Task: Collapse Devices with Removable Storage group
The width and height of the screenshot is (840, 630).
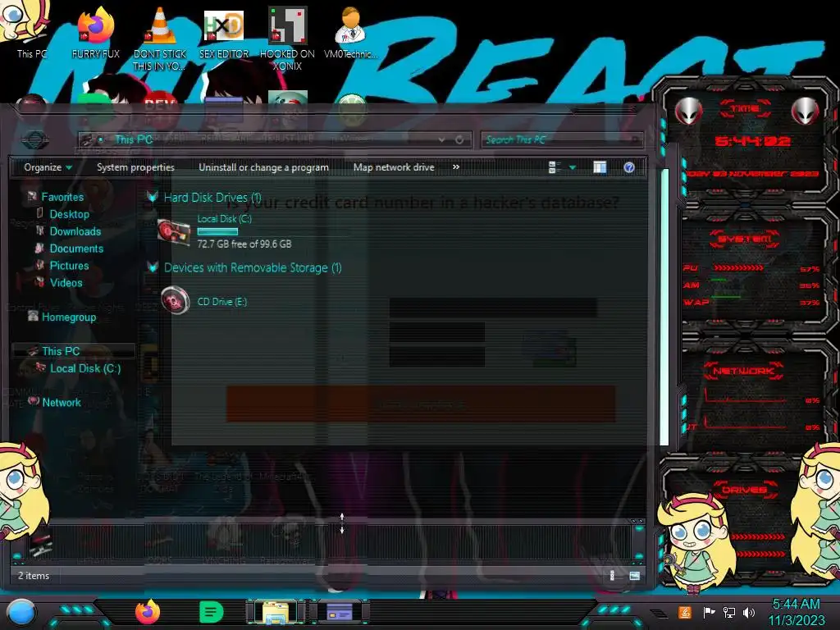Action: pyautogui.click(x=153, y=267)
